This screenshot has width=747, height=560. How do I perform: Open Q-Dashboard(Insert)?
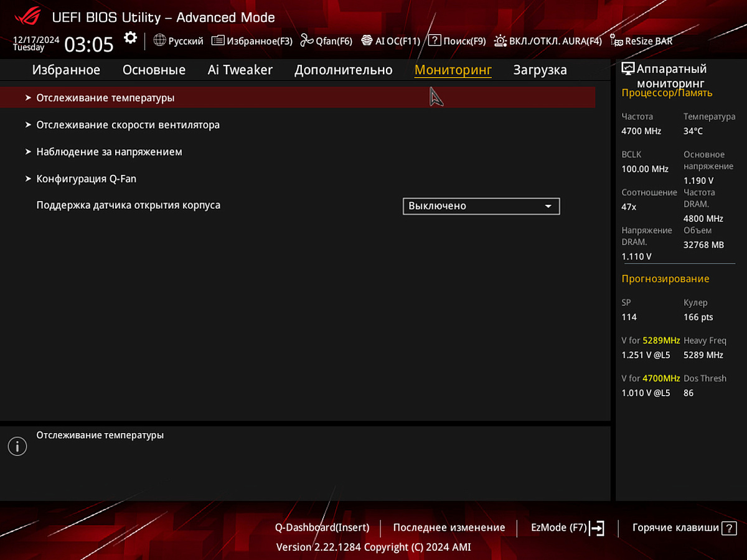322,528
